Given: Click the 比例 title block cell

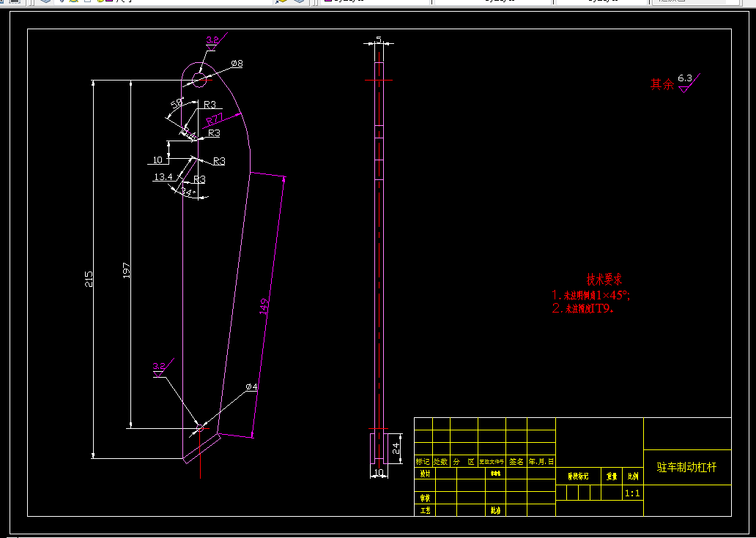Looking at the screenshot, I should coord(633,477).
